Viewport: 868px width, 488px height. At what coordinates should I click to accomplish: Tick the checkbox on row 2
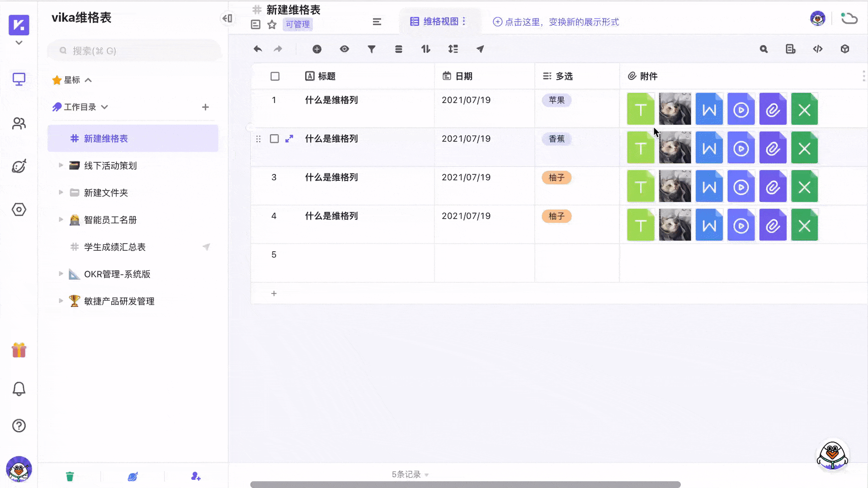[274, 139]
